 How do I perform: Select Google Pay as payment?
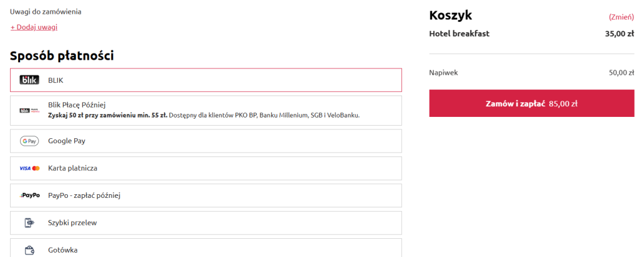(206, 141)
